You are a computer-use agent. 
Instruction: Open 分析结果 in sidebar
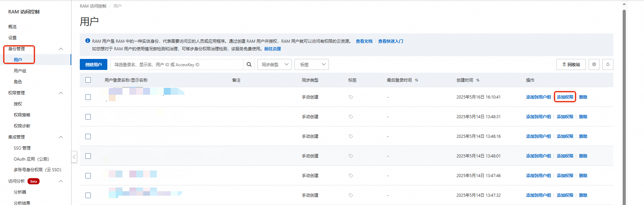tap(22, 203)
